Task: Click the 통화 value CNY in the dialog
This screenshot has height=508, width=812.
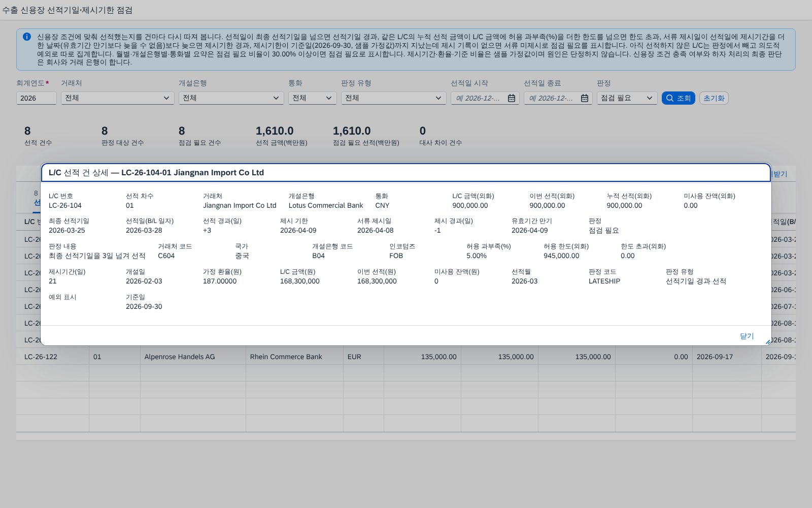Action: pos(382,206)
